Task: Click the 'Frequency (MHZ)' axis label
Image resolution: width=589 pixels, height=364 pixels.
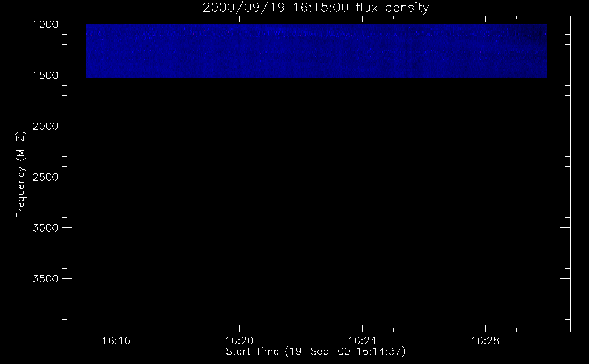Action: 21,175
